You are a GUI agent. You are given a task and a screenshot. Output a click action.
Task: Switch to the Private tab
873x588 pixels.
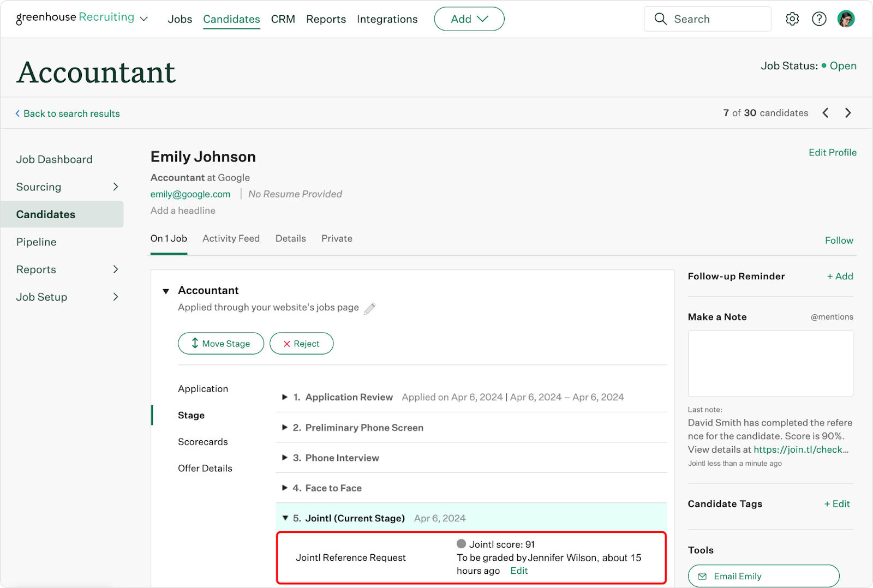(x=337, y=238)
